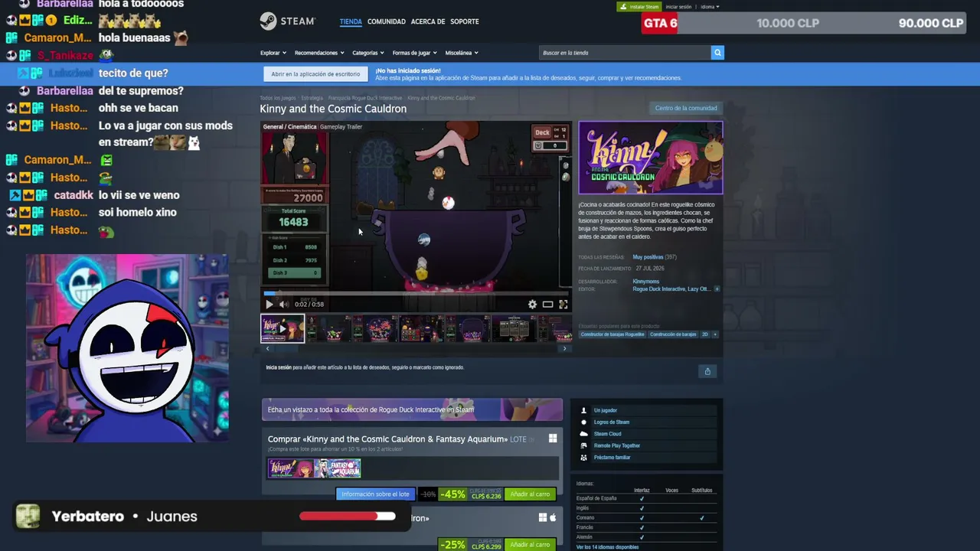Add the -45% bundle to cart
Image resolution: width=980 pixels, height=551 pixels.
pyautogui.click(x=531, y=494)
